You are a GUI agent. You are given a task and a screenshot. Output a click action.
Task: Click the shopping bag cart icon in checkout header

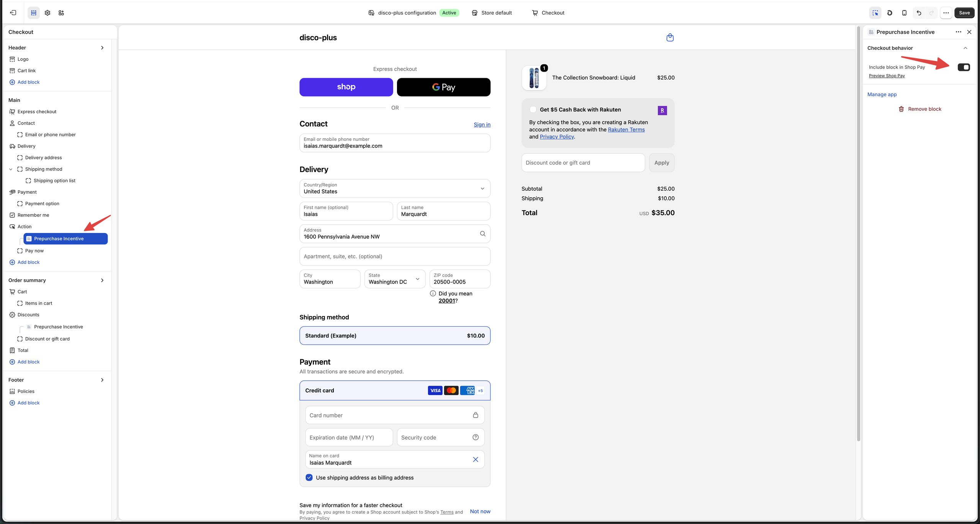coord(670,38)
